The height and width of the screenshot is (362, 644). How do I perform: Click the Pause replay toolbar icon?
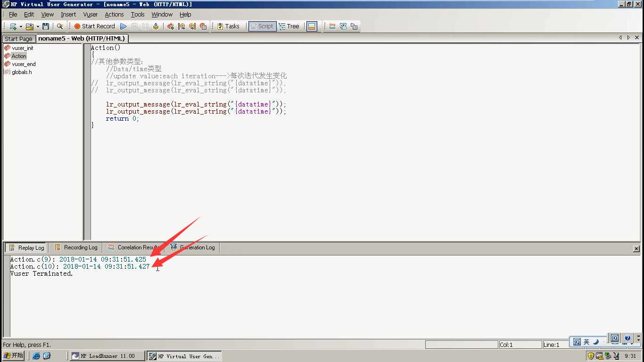pyautogui.click(x=145, y=26)
